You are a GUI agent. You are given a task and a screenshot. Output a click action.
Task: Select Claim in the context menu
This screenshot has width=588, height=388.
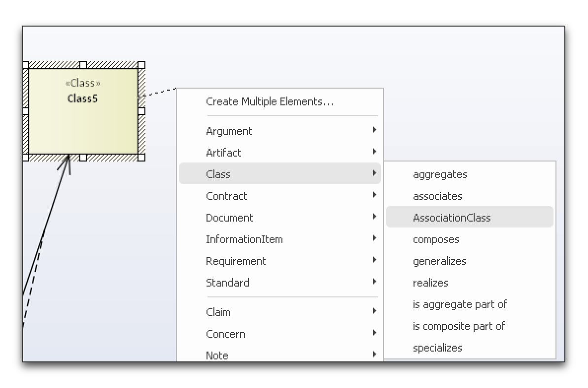[x=218, y=312]
